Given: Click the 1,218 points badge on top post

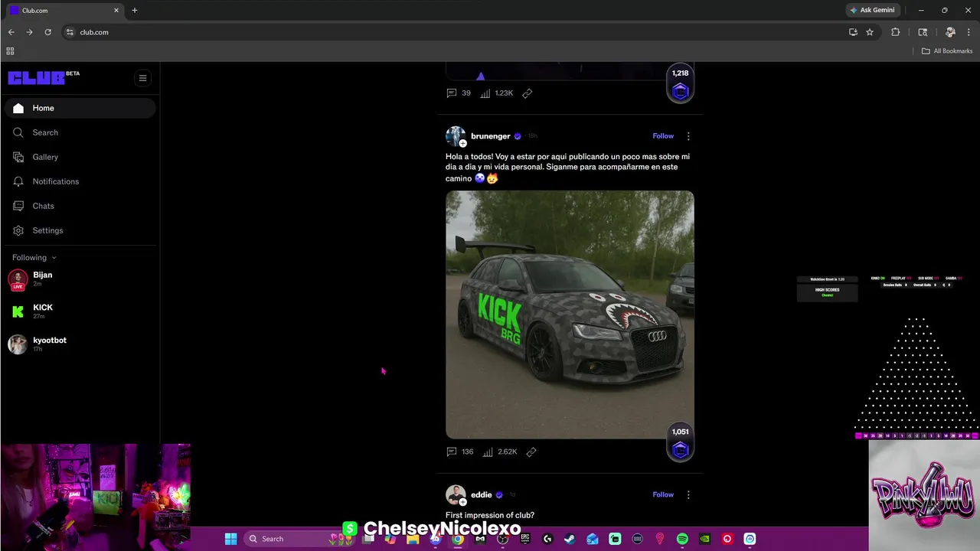Looking at the screenshot, I should click(681, 84).
